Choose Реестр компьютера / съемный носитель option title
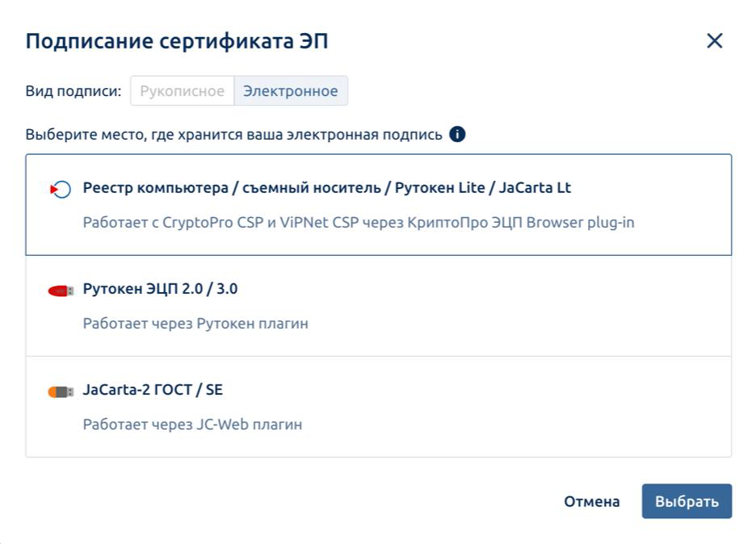756x544 pixels. point(326,188)
